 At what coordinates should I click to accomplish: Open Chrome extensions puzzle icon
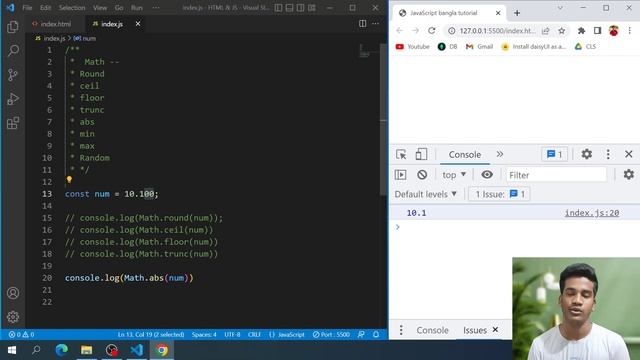[581, 31]
